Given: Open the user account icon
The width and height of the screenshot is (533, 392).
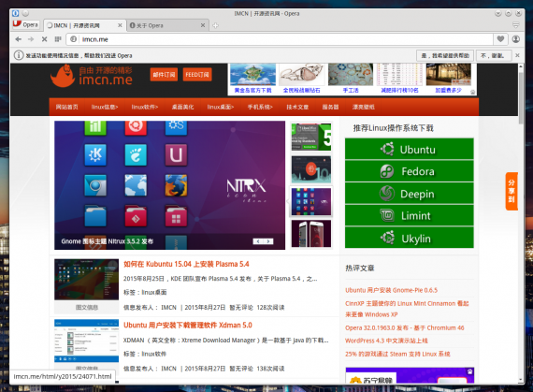Looking at the screenshot, I should pyautogui.click(x=516, y=39).
